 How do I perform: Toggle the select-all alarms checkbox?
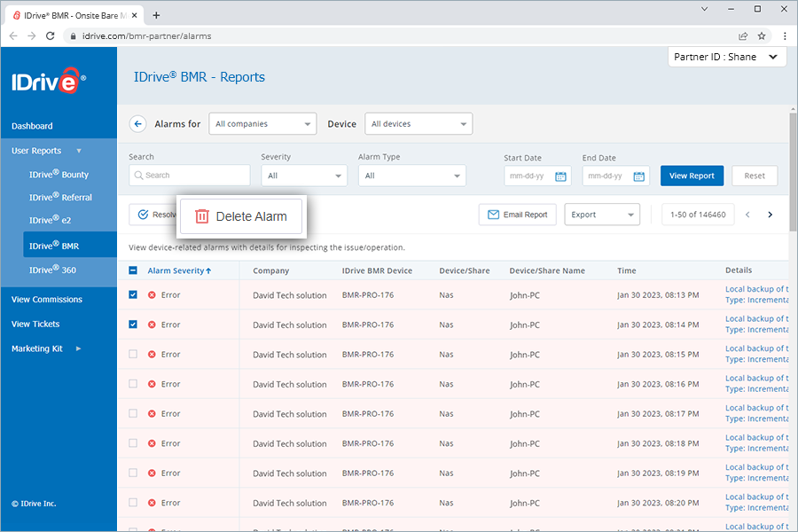tap(133, 270)
